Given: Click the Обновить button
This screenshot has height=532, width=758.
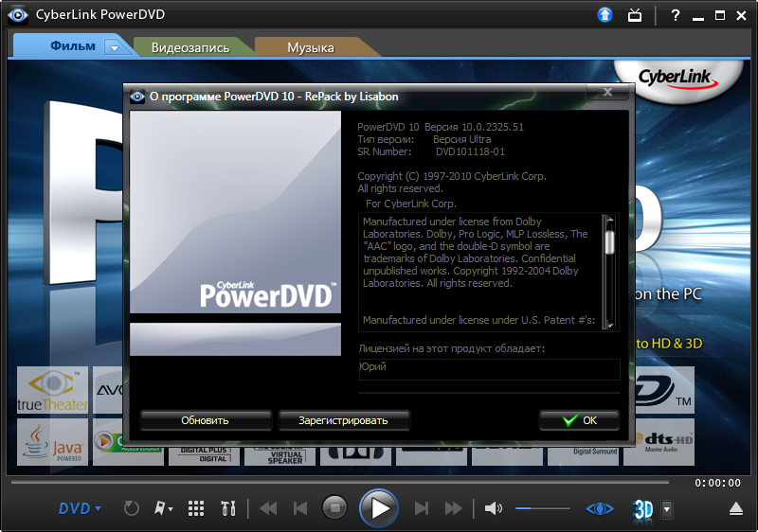Looking at the screenshot, I should (205, 420).
